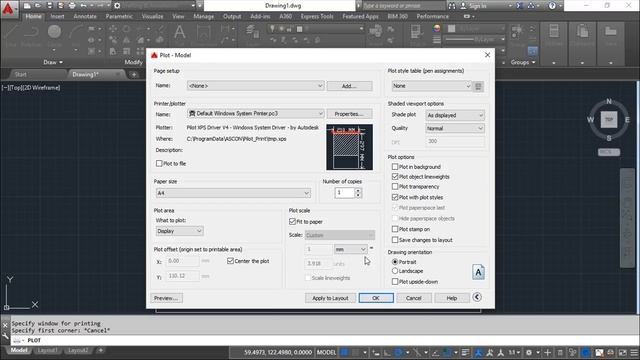Click the workspace gear icon in title bar

(x=117, y=6)
